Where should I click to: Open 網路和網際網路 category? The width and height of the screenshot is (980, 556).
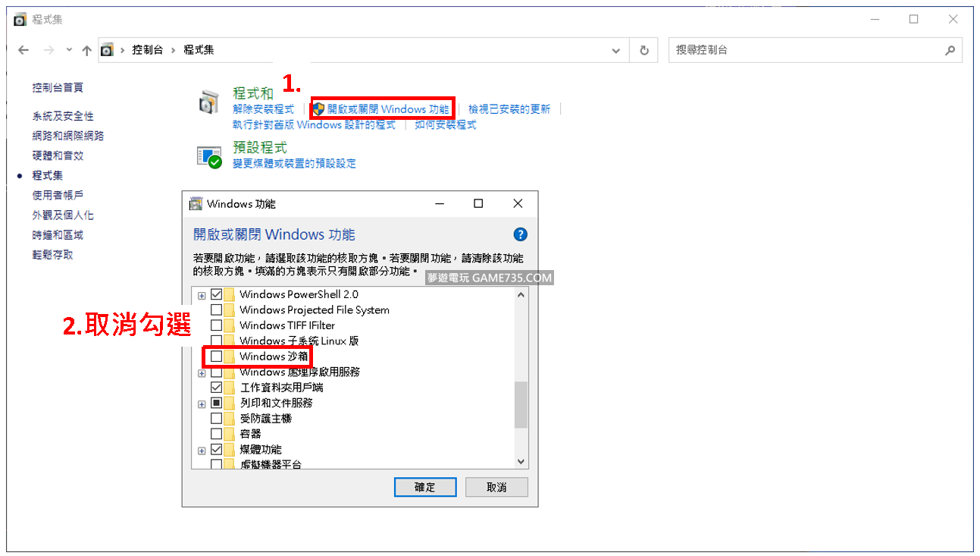click(68, 136)
